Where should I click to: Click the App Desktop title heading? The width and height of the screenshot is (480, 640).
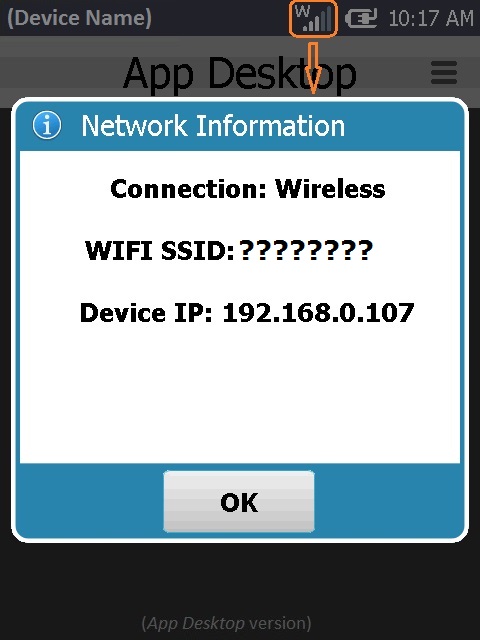[x=240, y=73]
